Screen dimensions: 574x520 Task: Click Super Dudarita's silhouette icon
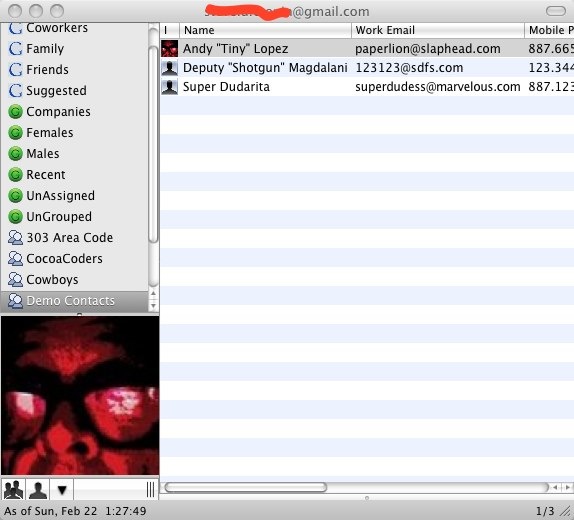tap(169, 87)
